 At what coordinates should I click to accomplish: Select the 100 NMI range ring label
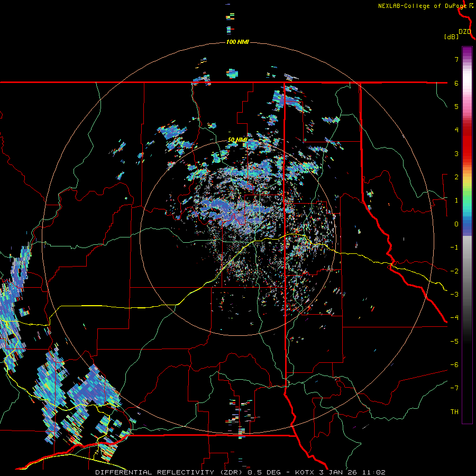[237, 42]
